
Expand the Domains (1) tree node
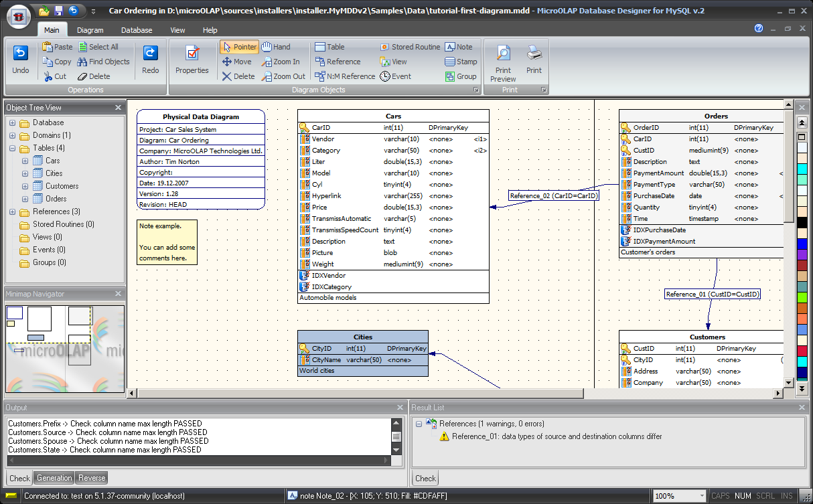(x=13, y=136)
